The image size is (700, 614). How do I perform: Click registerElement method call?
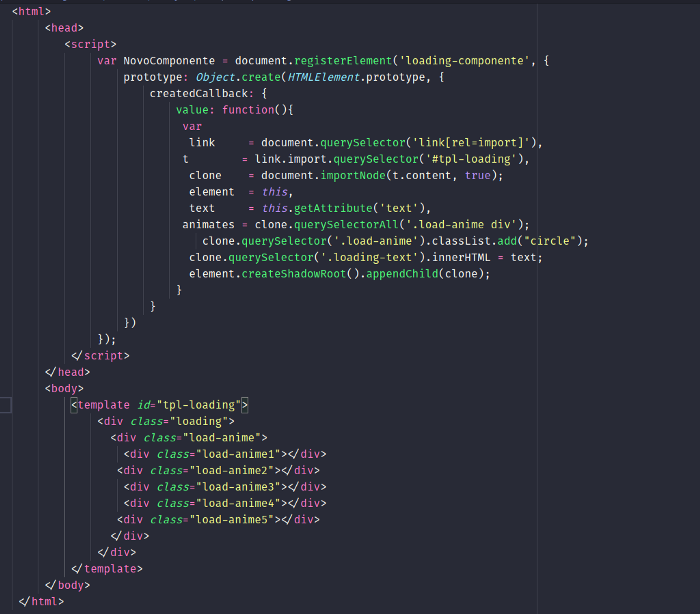tap(343, 61)
